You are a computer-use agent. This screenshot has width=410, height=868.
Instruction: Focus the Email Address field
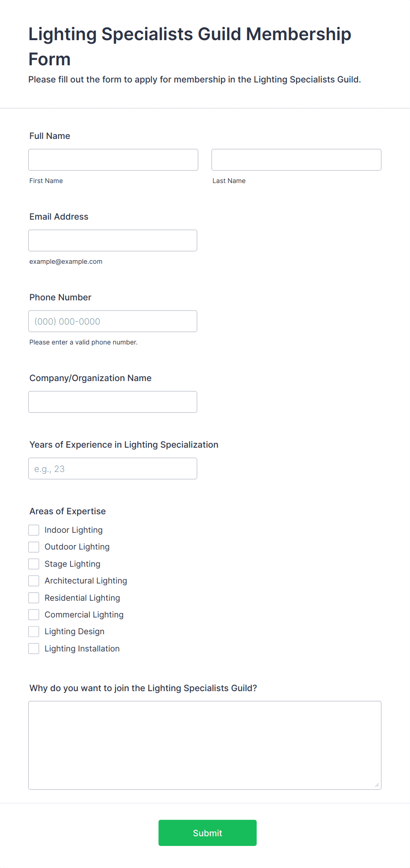(x=113, y=240)
